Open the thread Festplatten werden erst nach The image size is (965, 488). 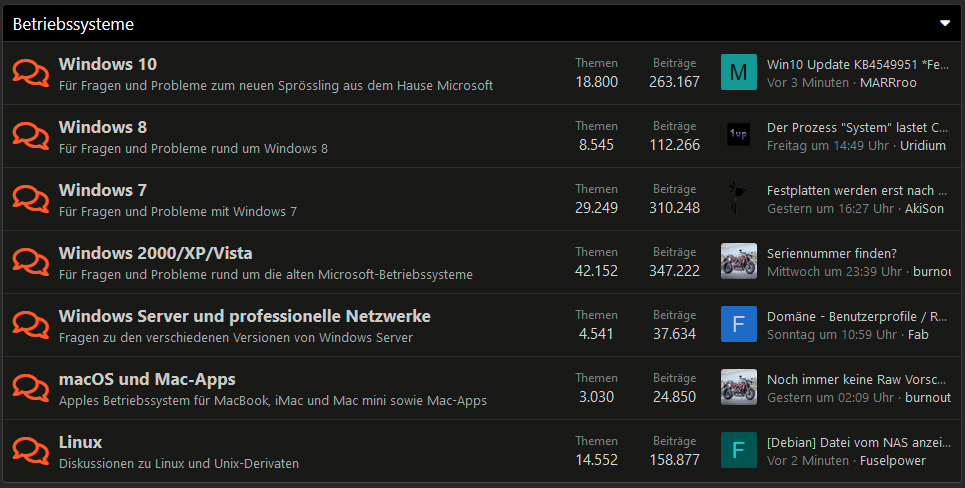859,191
